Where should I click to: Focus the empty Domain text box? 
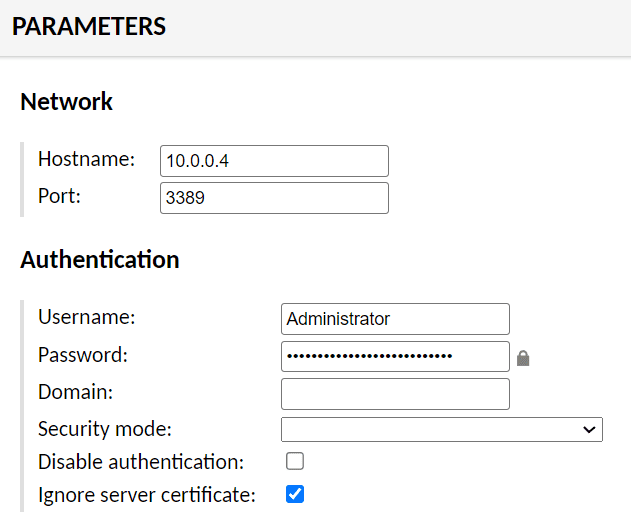click(x=395, y=393)
